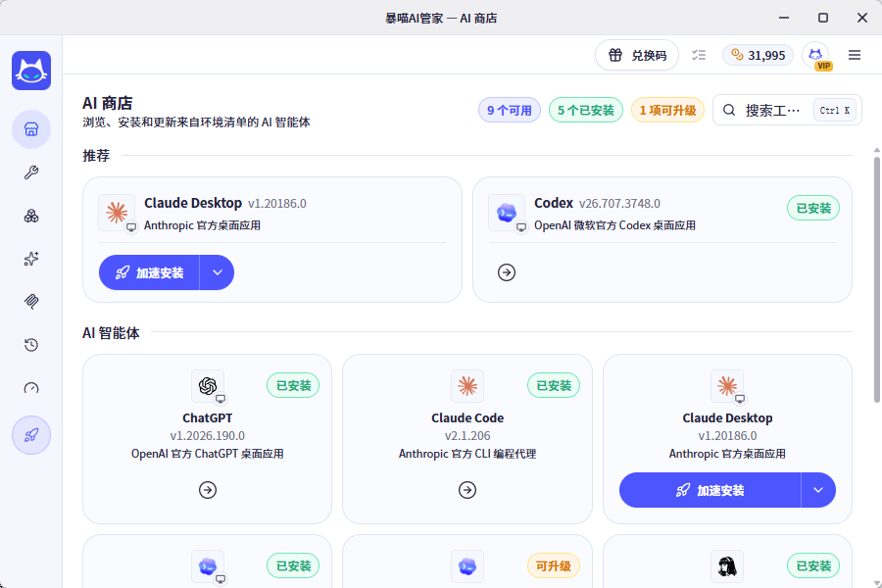Click 加速安装 in AI 智能体 Claude Desktop card
The image size is (882, 588).
coord(710,490)
